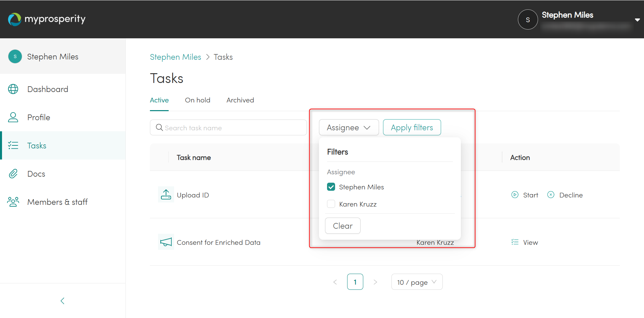Open the Profile person icon
This screenshot has width=644, height=318.
(x=13, y=117)
